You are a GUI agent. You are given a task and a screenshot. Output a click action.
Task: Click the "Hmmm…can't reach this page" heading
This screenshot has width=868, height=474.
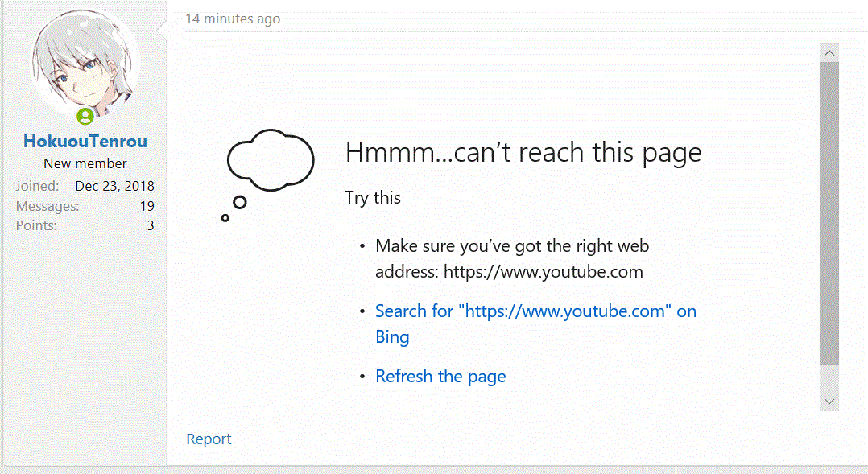click(523, 152)
